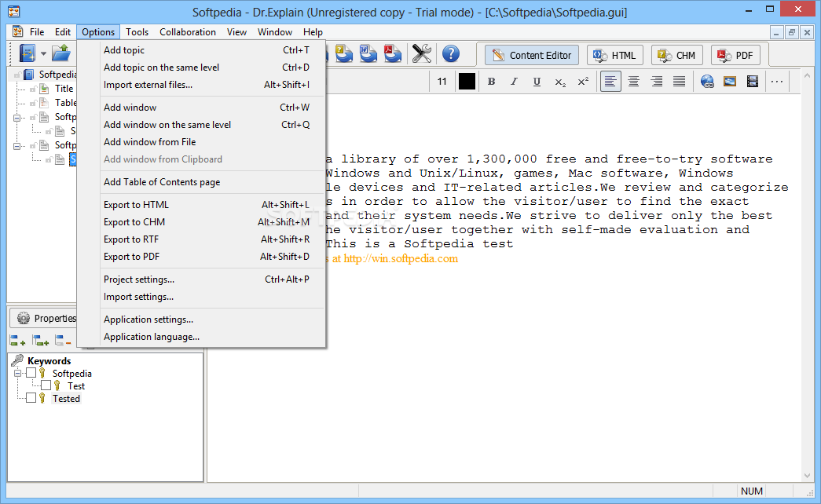This screenshot has width=821, height=504.
Task: Click the black text color swatch
Action: [467, 81]
